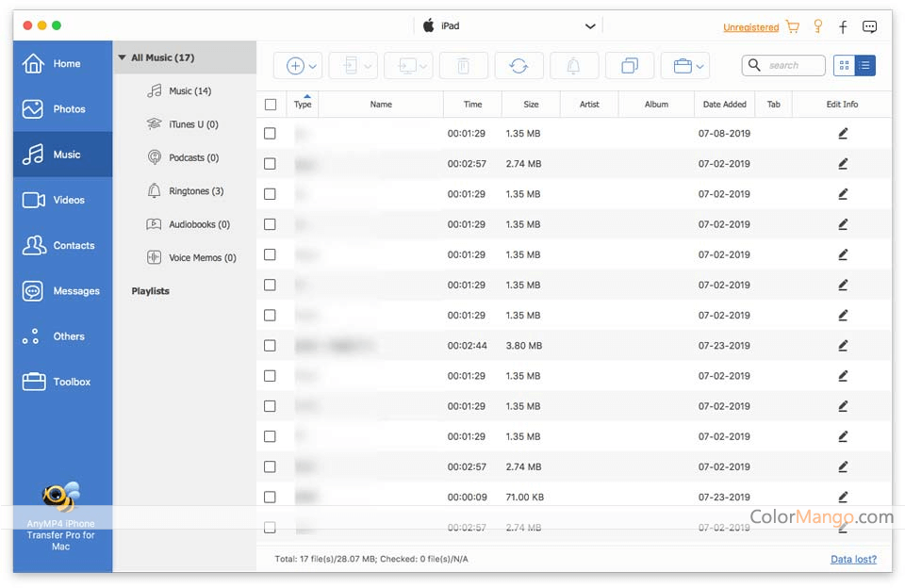Click the key register icon

click(x=818, y=26)
